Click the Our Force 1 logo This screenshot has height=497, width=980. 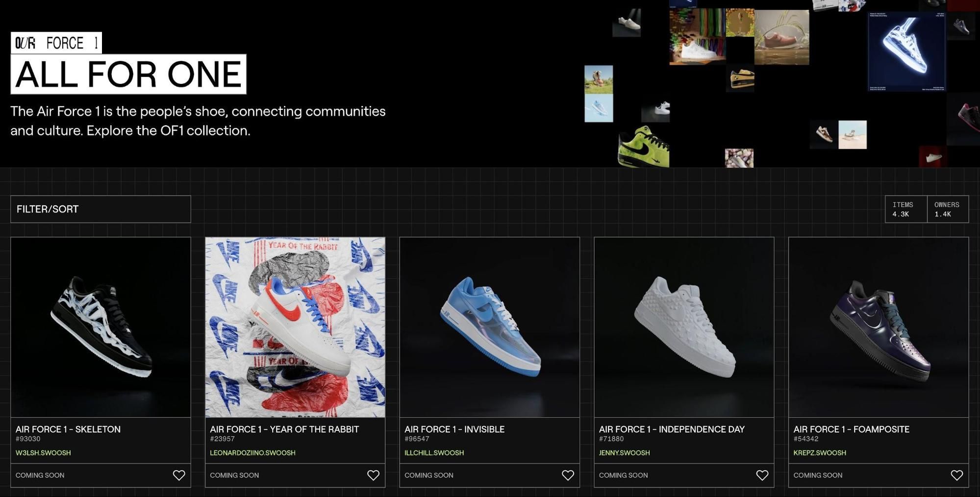click(x=56, y=43)
